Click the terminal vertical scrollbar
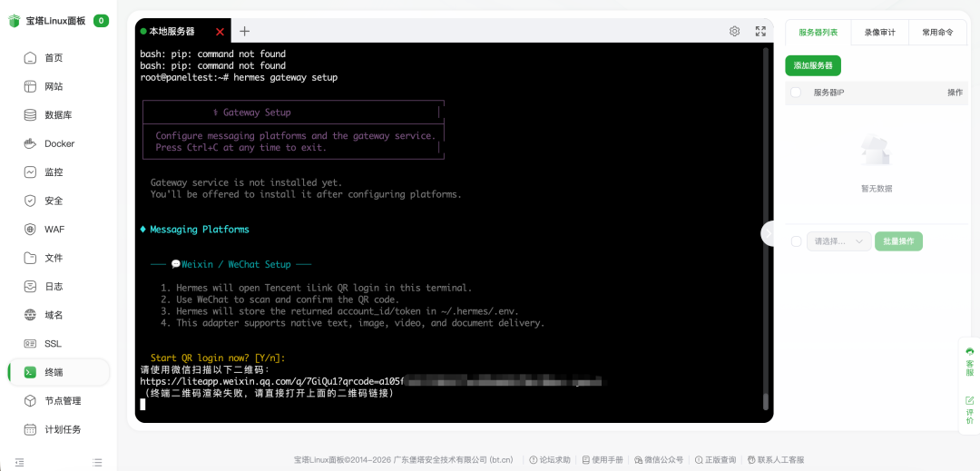This screenshot has width=980, height=471. coord(766,230)
